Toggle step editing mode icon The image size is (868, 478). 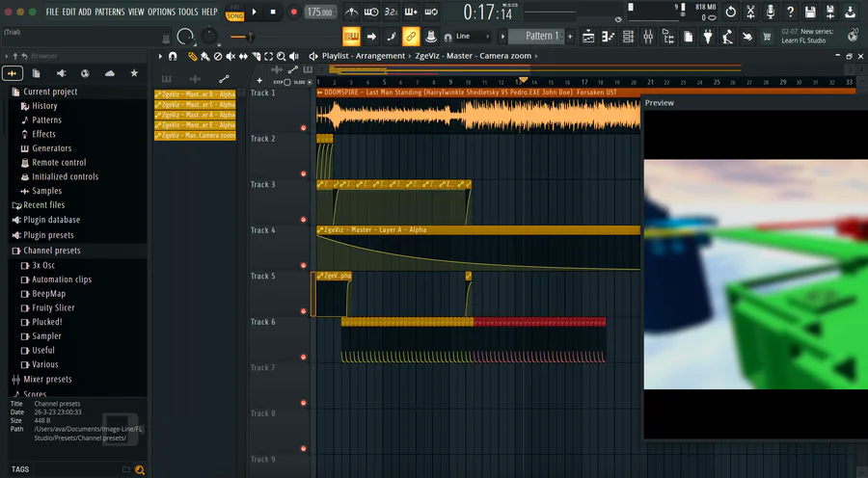(x=392, y=37)
